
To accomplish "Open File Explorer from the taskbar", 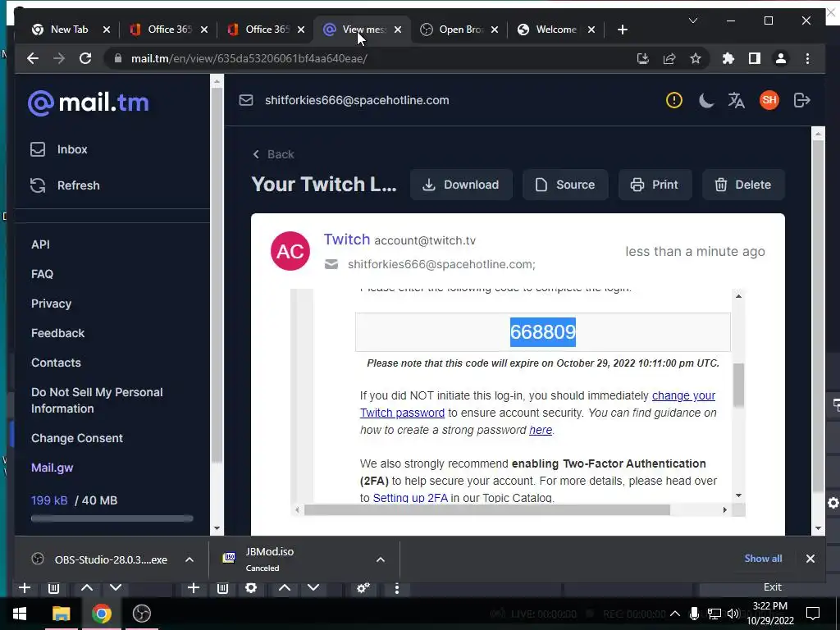I will tap(61, 614).
